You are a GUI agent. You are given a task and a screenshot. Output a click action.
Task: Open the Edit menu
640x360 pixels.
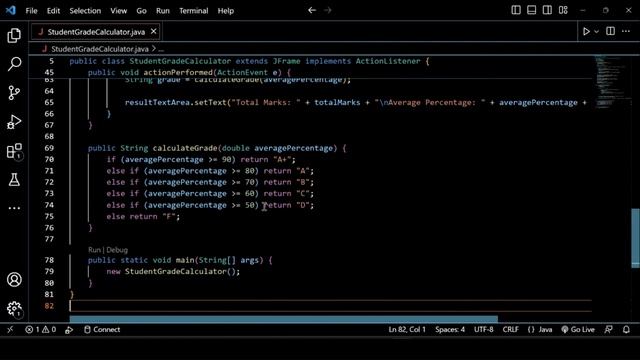pos(53,11)
